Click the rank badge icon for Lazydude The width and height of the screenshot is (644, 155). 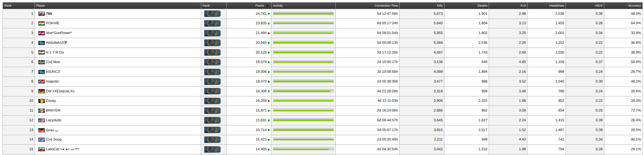point(212,120)
